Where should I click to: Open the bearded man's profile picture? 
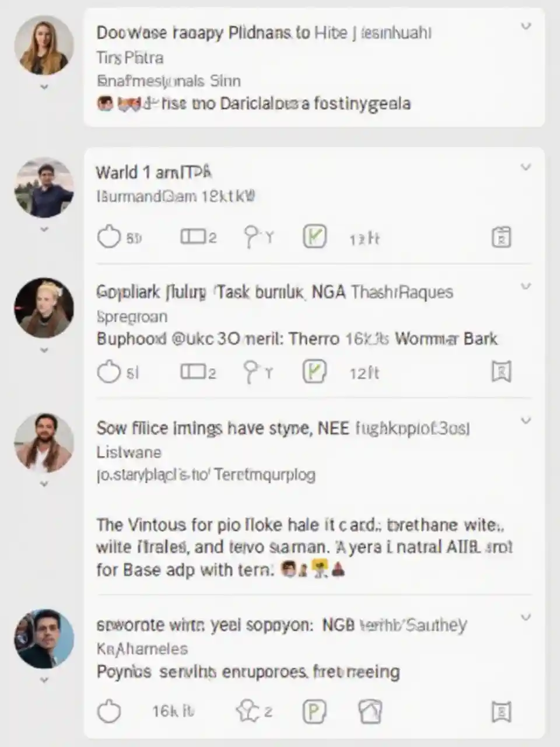click(44, 444)
